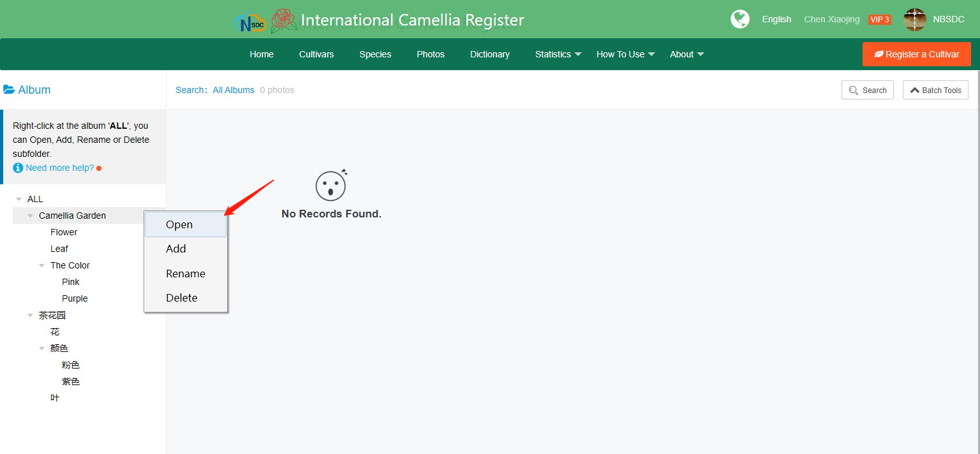Select the Flower album

(64, 232)
